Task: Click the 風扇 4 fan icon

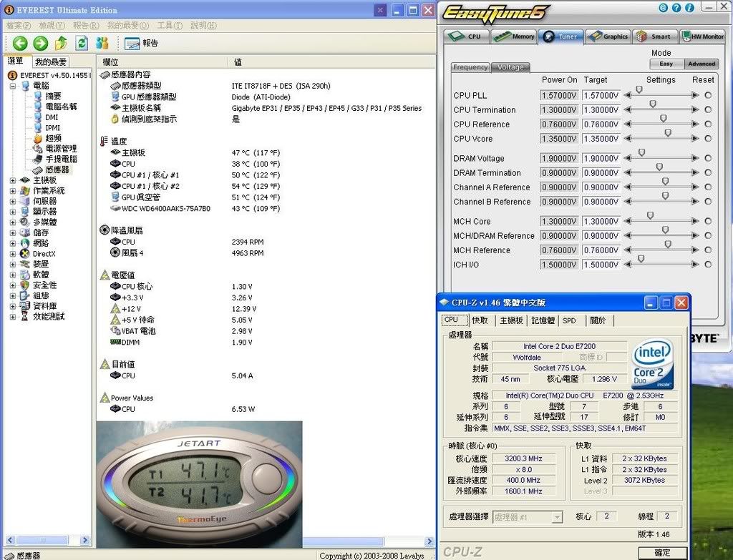Action: click(x=115, y=252)
